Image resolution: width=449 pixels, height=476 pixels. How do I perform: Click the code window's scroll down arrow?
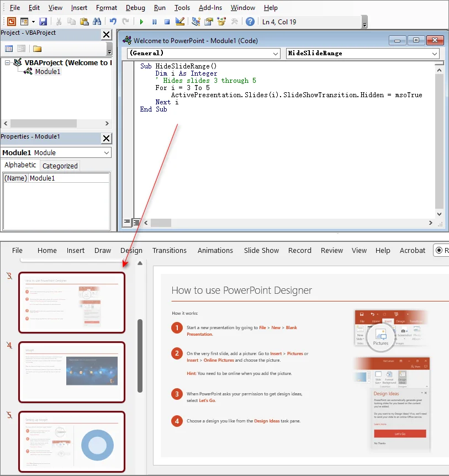coord(439,214)
